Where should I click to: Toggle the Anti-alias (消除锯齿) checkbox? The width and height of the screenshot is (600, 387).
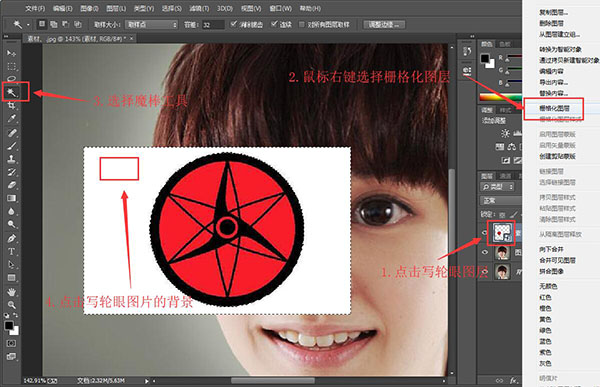click(234, 24)
